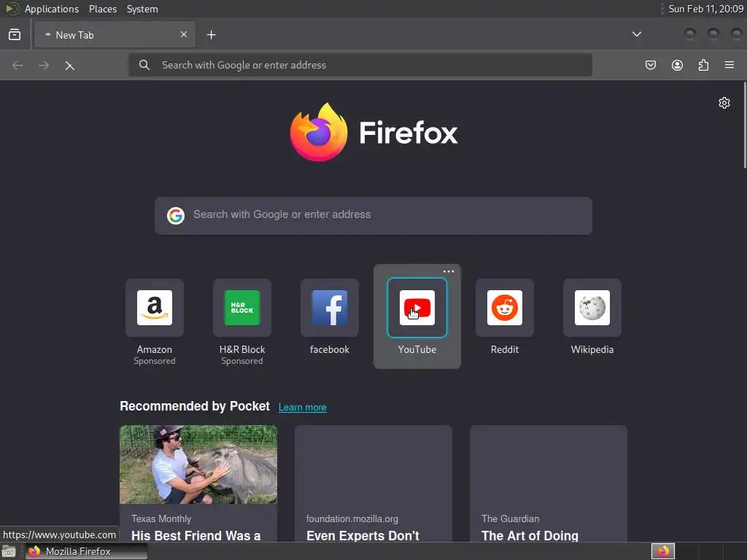Open the Places menu

coord(103,9)
